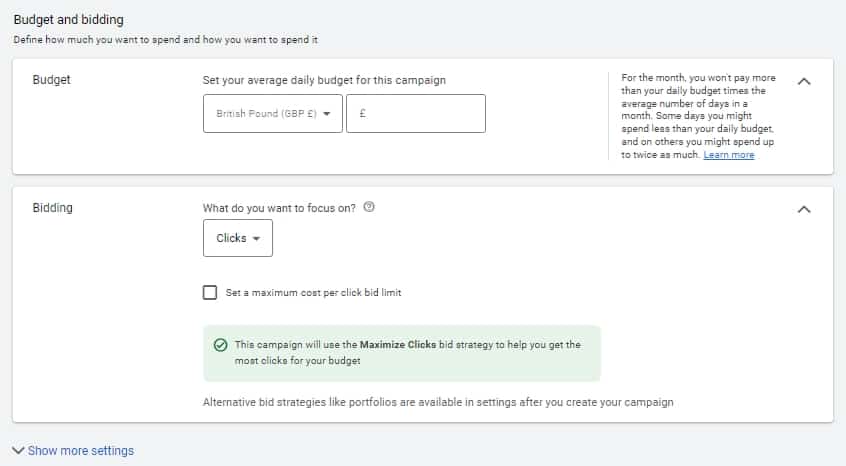
Task: Click the help icon beside focus question
Action: pyautogui.click(x=369, y=207)
